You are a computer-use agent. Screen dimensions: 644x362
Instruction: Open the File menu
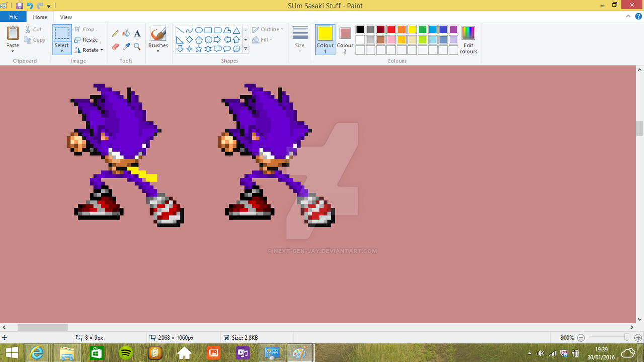[x=13, y=17]
